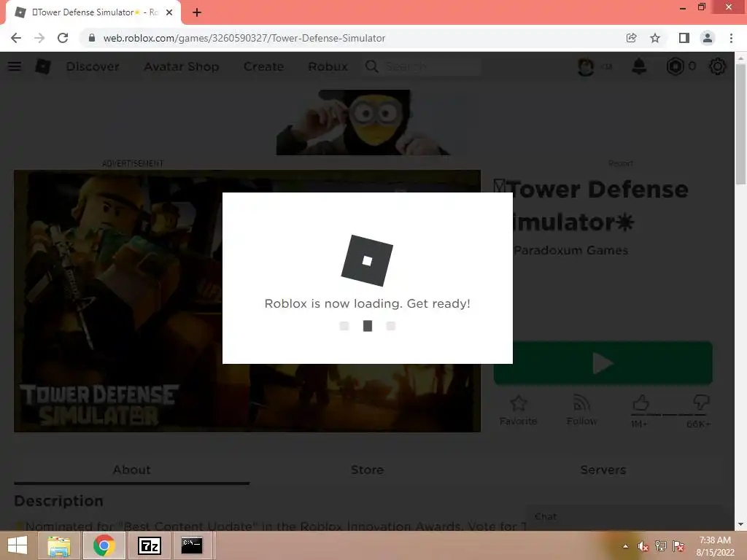Open the notifications bell

point(639,66)
